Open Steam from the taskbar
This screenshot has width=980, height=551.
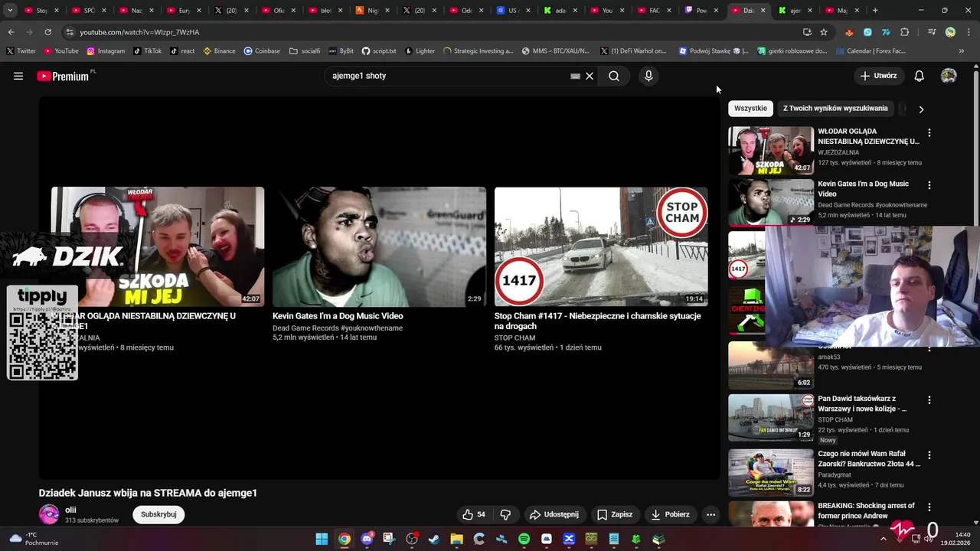(x=434, y=539)
